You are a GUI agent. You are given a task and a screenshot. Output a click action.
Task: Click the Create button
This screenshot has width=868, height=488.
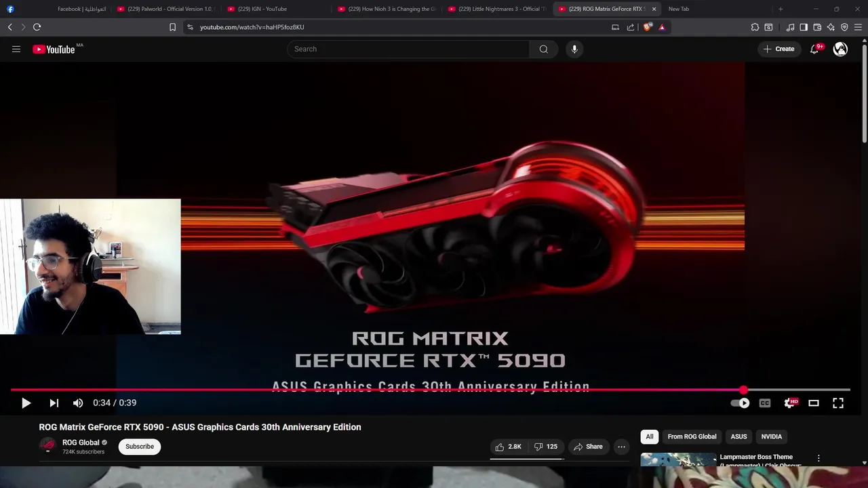click(779, 49)
